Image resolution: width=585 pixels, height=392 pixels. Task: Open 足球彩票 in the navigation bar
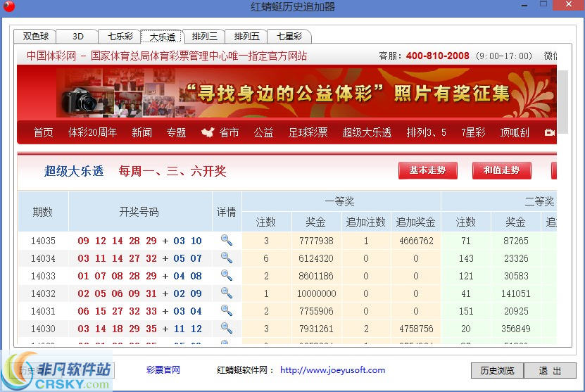point(308,132)
